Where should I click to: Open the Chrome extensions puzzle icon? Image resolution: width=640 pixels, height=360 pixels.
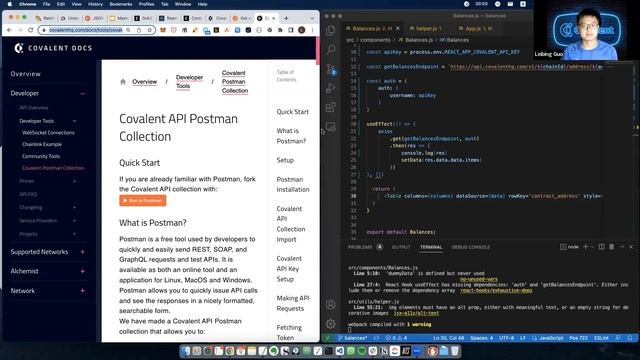(280, 30)
